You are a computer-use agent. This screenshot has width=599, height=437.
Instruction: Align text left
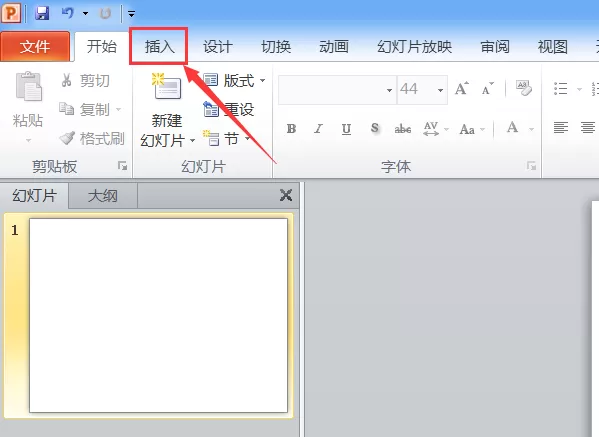pyautogui.click(x=561, y=127)
